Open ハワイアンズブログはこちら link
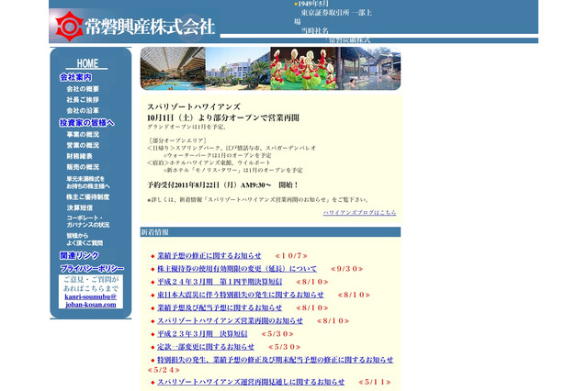The image size is (588, 391). coord(359,212)
